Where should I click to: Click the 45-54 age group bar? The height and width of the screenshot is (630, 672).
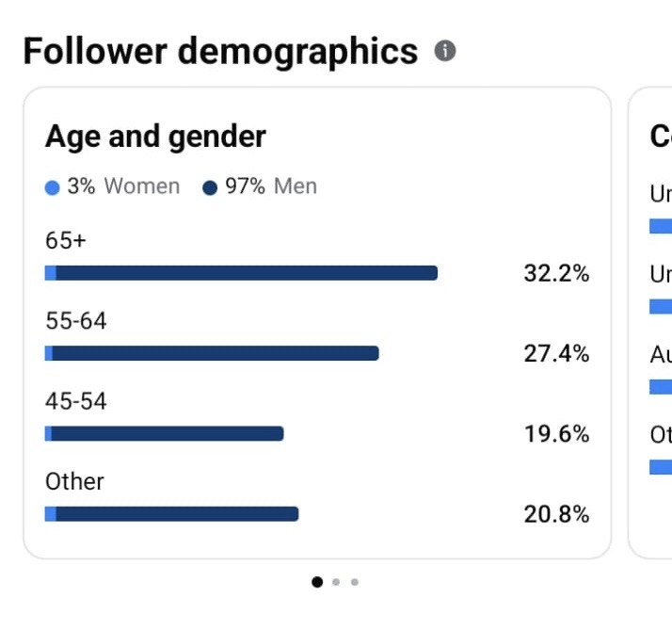[164, 433]
